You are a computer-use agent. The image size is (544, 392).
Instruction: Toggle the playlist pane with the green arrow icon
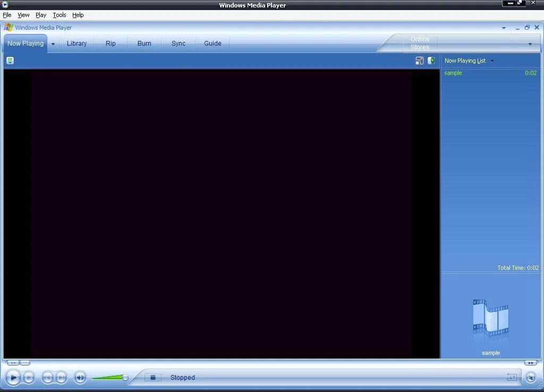[x=431, y=61]
